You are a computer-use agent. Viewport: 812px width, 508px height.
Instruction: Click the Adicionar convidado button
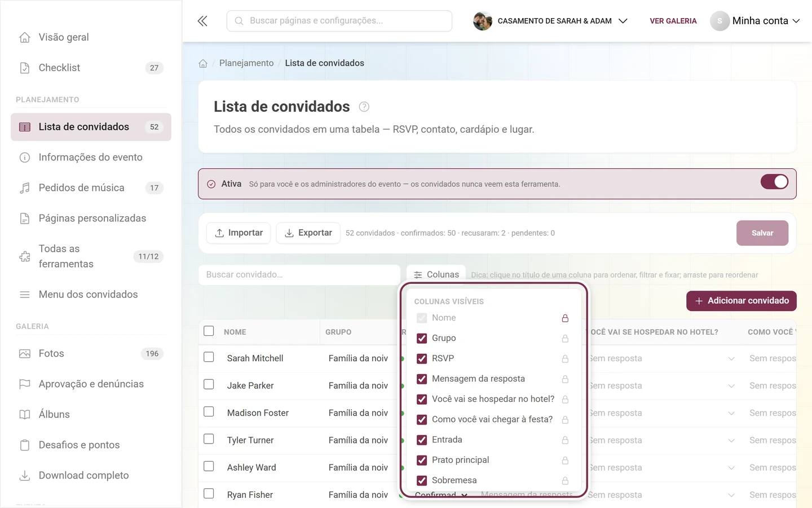(x=741, y=301)
